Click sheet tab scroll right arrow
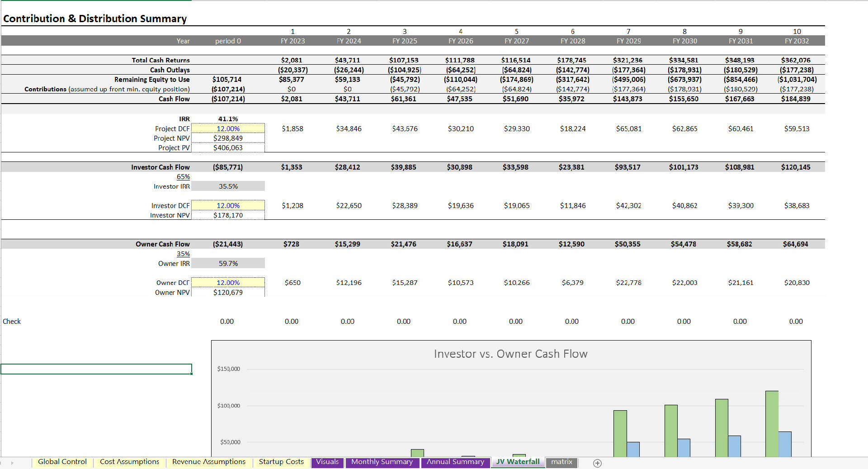This screenshot has height=469, width=868. click(x=12, y=463)
